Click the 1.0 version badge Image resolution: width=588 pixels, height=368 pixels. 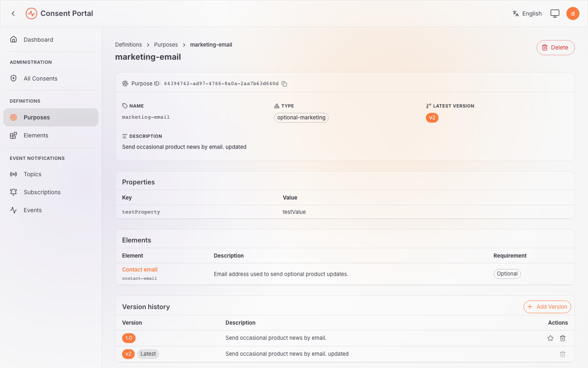129,338
